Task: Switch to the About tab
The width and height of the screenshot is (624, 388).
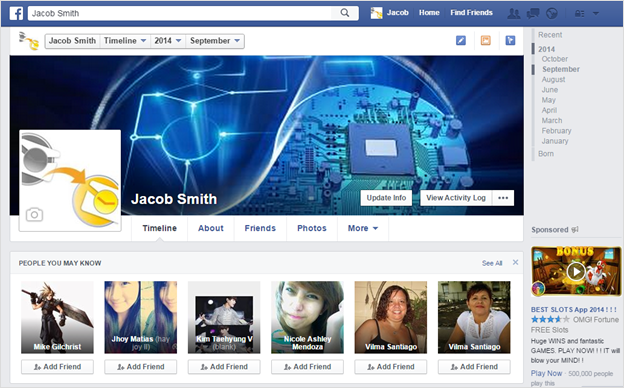Action: pyautogui.click(x=211, y=228)
